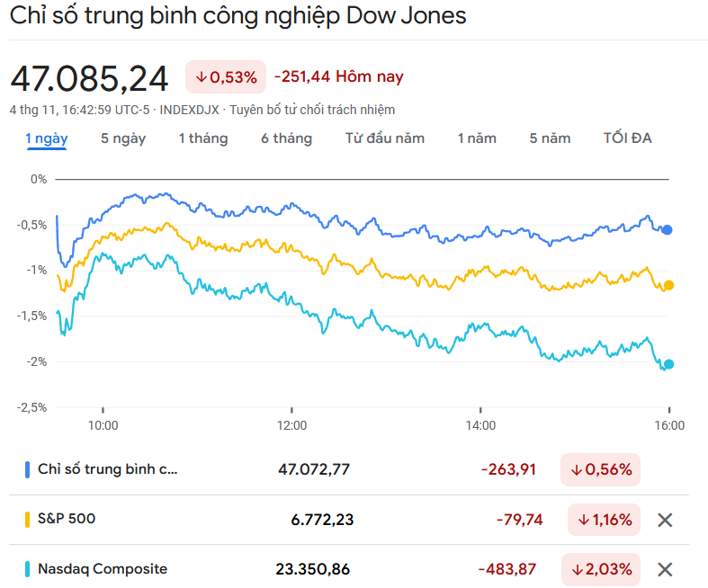This screenshot has width=708, height=588.
Task: Click the teal Nasdaq endpoint dot
Action: tap(668, 364)
